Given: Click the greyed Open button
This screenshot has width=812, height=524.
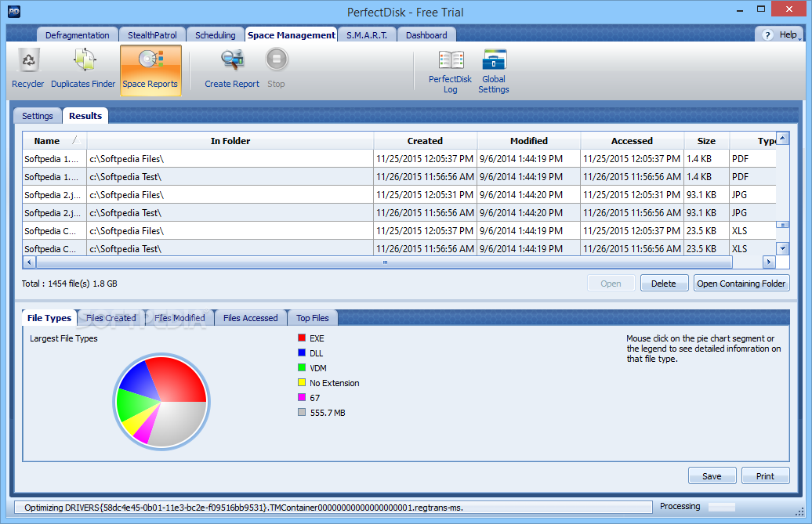Looking at the screenshot, I should click(611, 284).
